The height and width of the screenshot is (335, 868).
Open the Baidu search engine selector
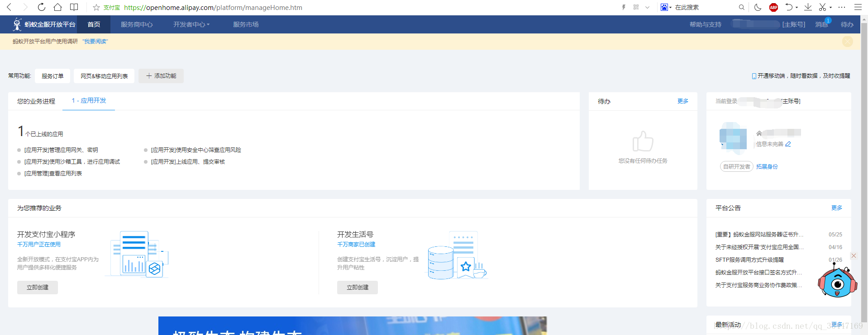click(666, 7)
